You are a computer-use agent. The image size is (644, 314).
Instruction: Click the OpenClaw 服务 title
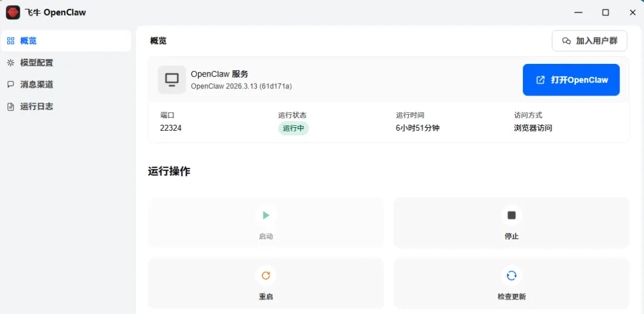tap(219, 75)
